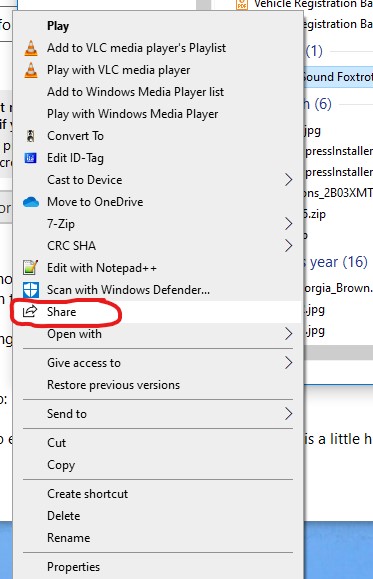
Task: Click the VLC cone icon beside Add to Playlist
Action: (31, 48)
